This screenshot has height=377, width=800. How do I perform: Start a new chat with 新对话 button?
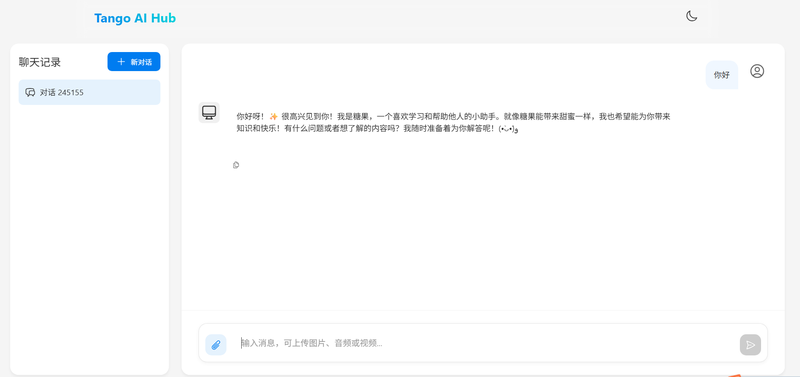pos(134,62)
